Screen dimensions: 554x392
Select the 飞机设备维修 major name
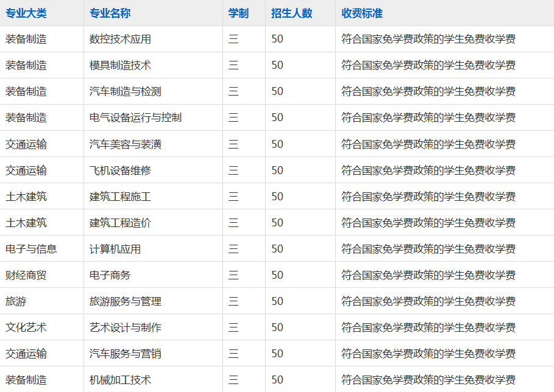pyautogui.click(x=120, y=170)
